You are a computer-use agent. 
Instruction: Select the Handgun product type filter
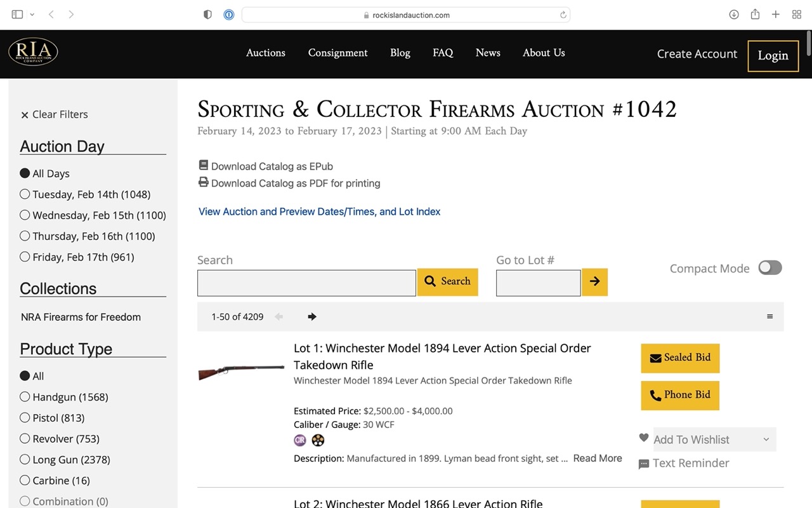coord(25,397)
